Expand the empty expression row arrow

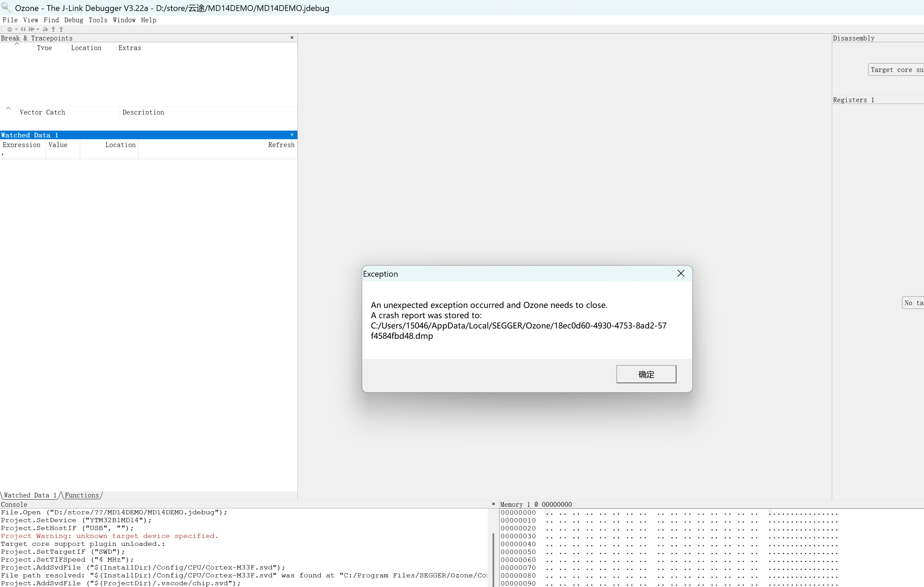(x=3, y=154)
